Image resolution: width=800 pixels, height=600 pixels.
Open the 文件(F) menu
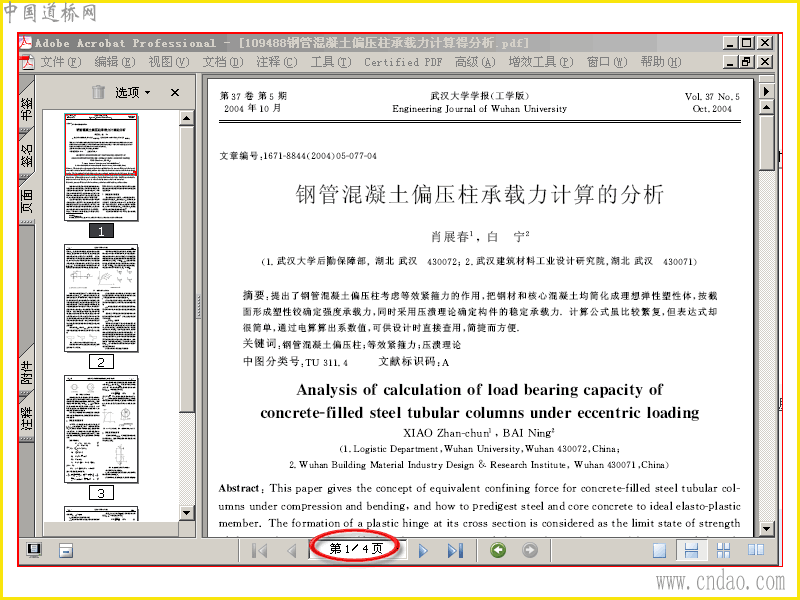click(60, 62)
